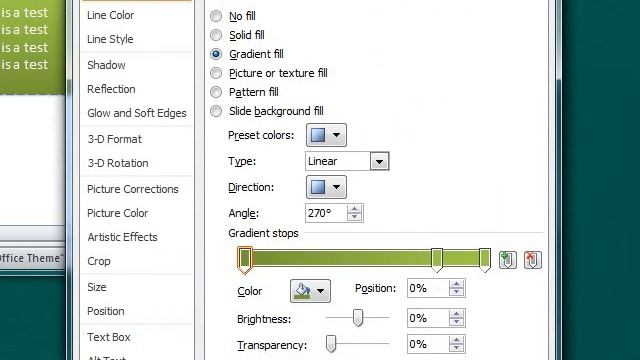640x360 pixels.
Task: Click the Position percentage input field
Action: tap(428, 288)
